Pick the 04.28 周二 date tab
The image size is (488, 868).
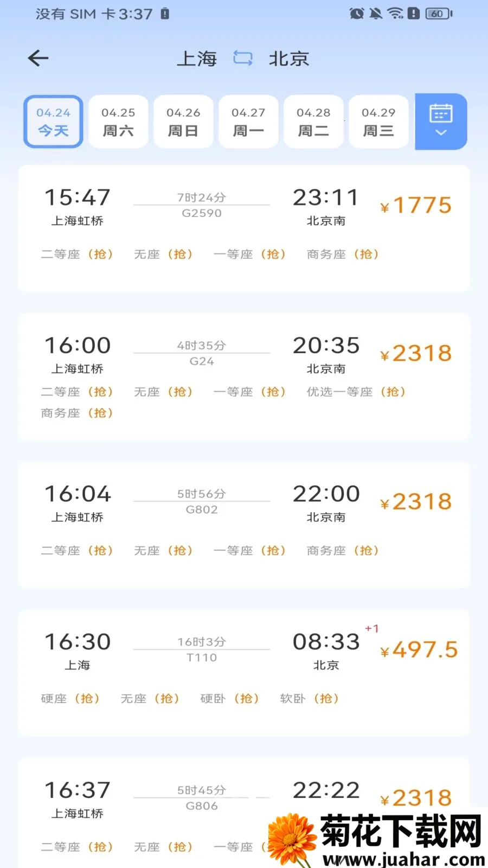[x=313, y=122]
